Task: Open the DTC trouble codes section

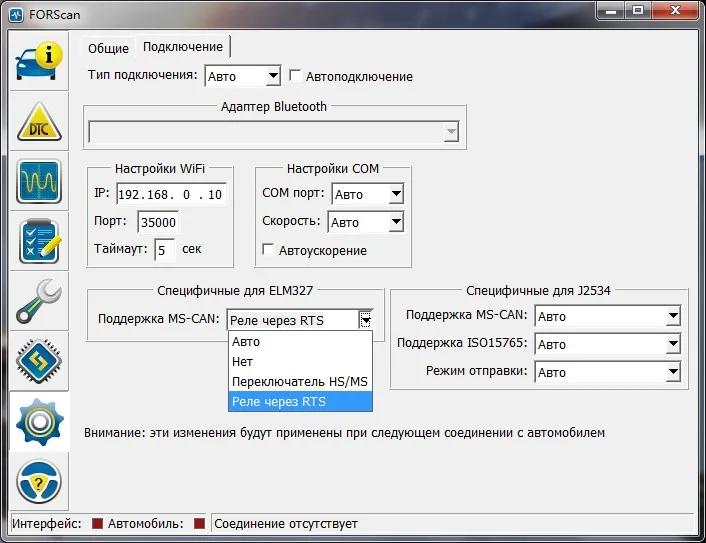Action: pyautogui.click(x=39, y=121)
